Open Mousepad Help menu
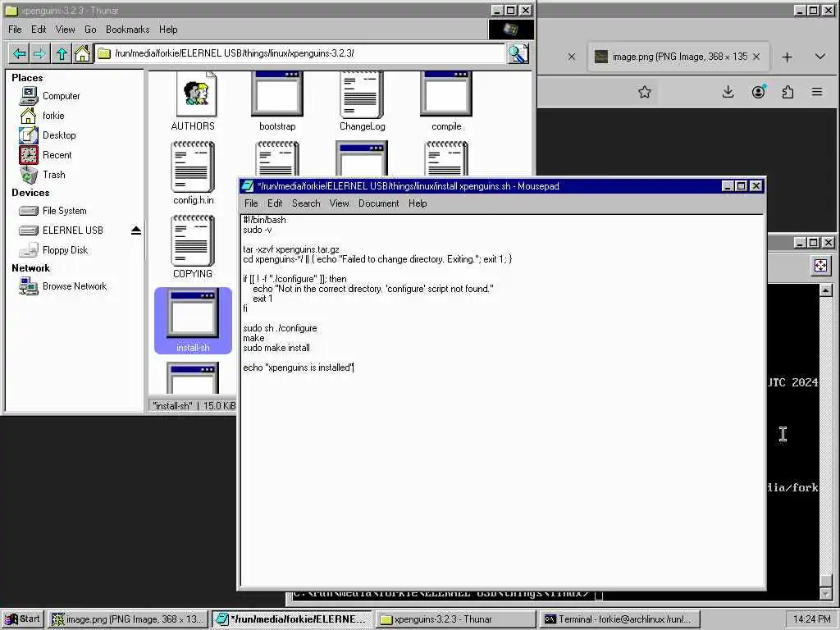840x630 pixels. point(418,203)
